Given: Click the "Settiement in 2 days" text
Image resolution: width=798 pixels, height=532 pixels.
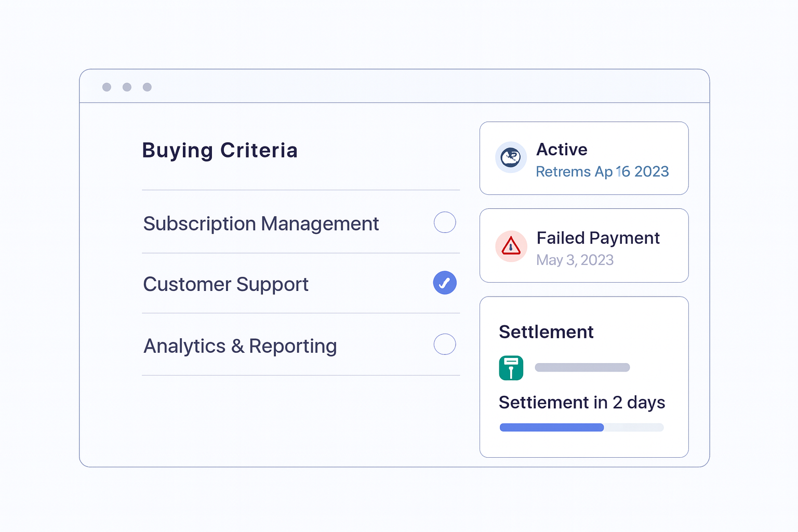Looking at the screenshot, I should tap(582, 403).
